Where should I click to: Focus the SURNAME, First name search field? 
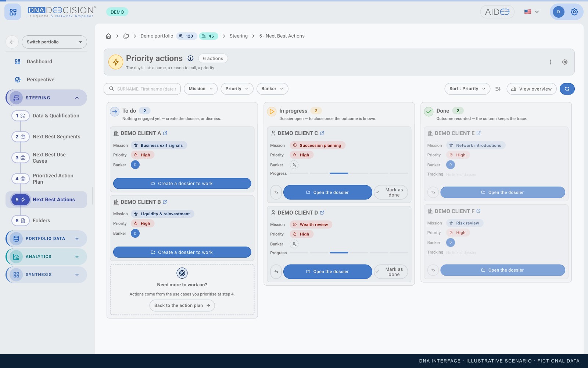coord(142,89)
